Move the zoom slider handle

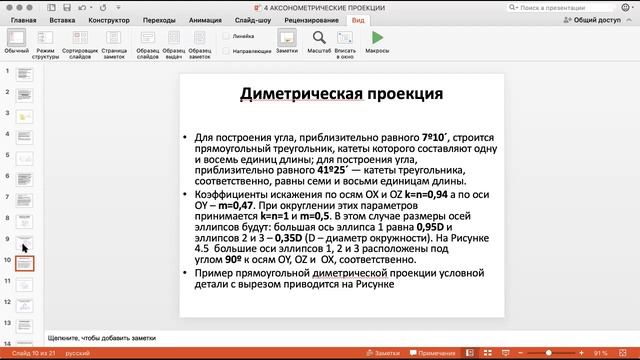click(x=549, y=353)
